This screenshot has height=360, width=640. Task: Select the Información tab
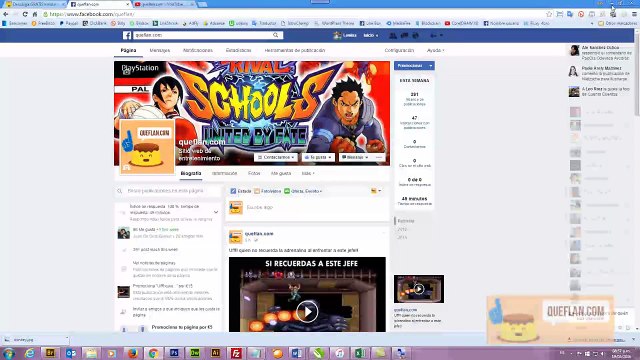click(224, 173)
